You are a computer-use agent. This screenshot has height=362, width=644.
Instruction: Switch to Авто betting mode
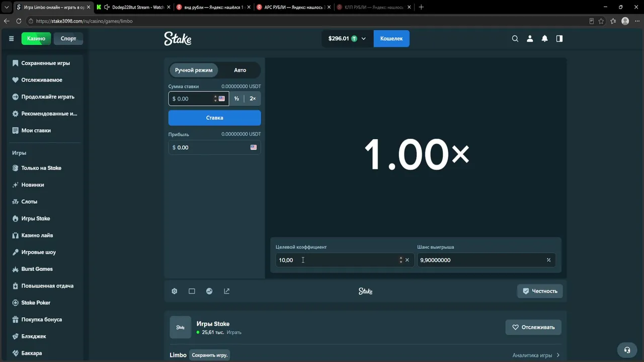tap(240, 70)
